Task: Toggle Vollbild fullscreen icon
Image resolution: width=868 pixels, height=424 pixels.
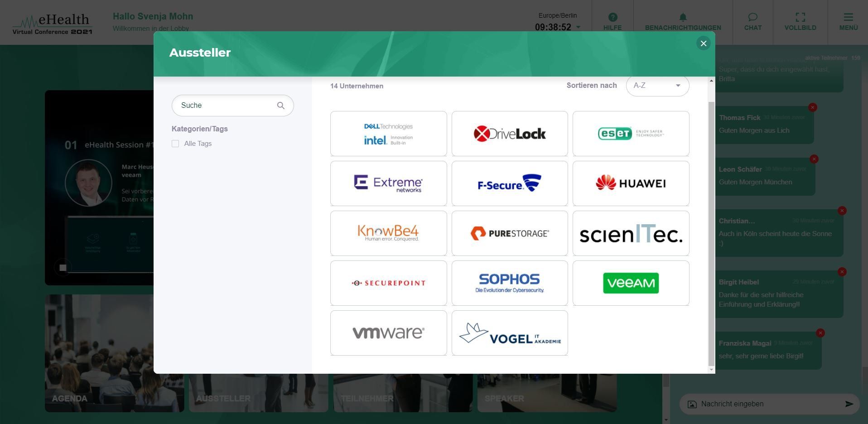Action: (x=800, y=17)
